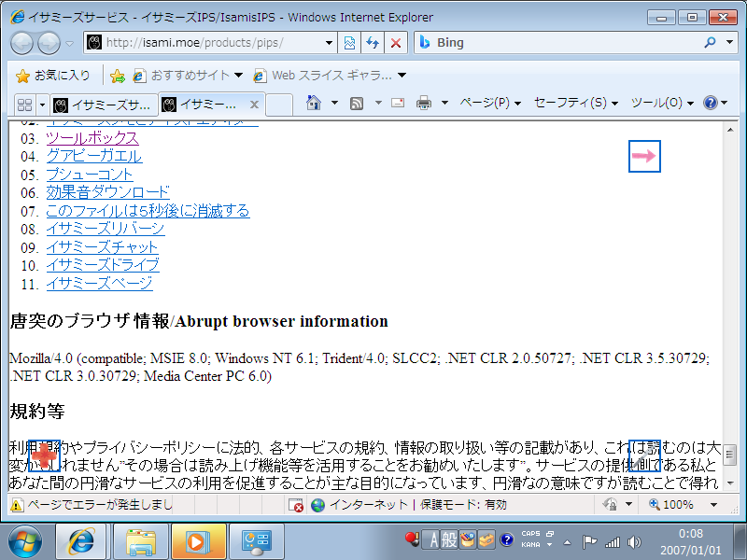
Task: Click the page error warning icon in status bar
Action: tap(17, 505)
